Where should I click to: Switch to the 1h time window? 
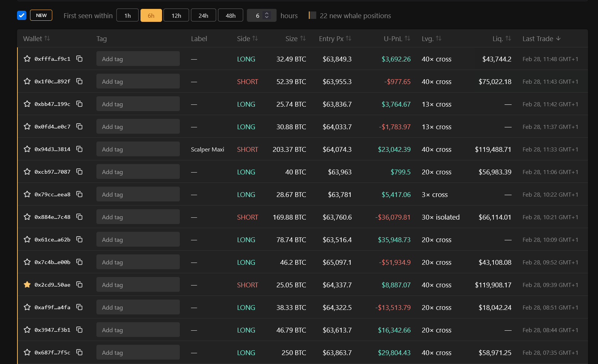point(128,16)
